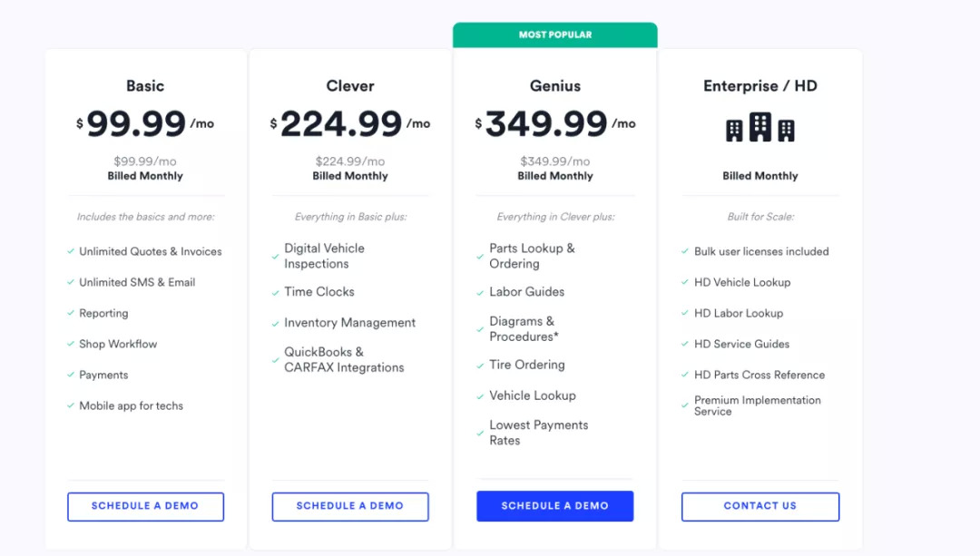Click the Diagrams & Procedures feature

523,328
